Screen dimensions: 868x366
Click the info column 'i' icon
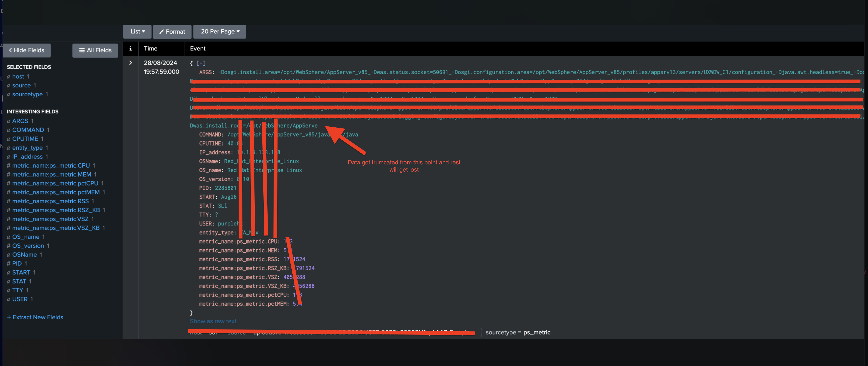tap(130, 49)
